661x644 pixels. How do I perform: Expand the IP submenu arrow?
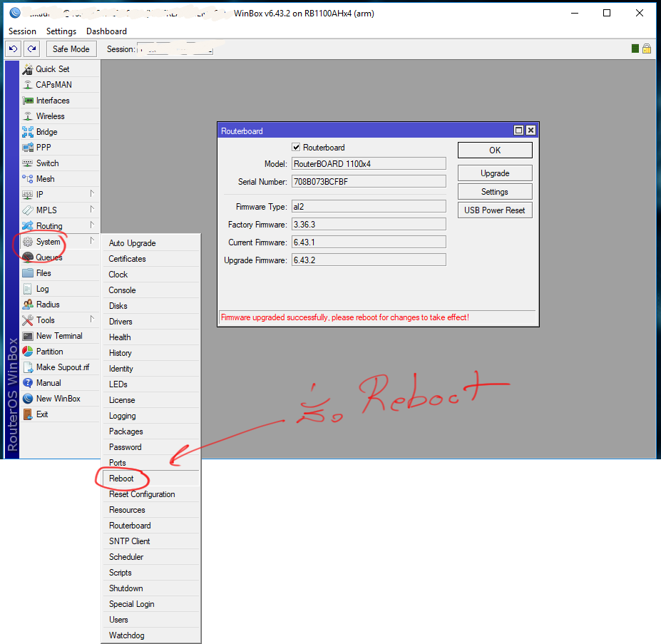click(x=92, y=193)
